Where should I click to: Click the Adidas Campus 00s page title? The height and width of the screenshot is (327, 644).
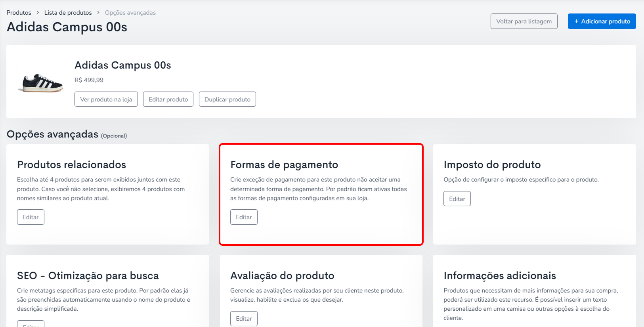[x=67, y=27]
